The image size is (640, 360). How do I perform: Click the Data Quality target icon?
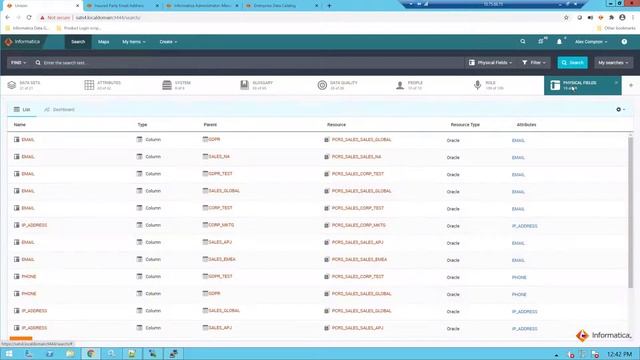322,85
